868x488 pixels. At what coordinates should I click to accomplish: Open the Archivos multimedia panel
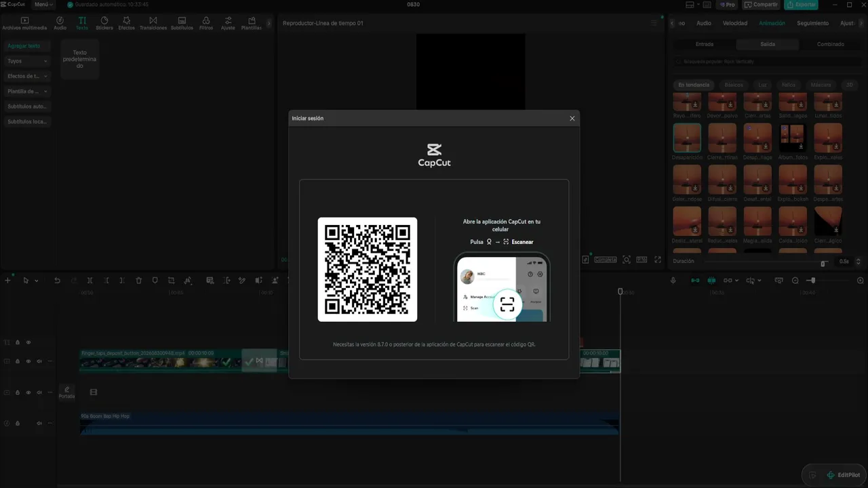click(x=24, y=24)
